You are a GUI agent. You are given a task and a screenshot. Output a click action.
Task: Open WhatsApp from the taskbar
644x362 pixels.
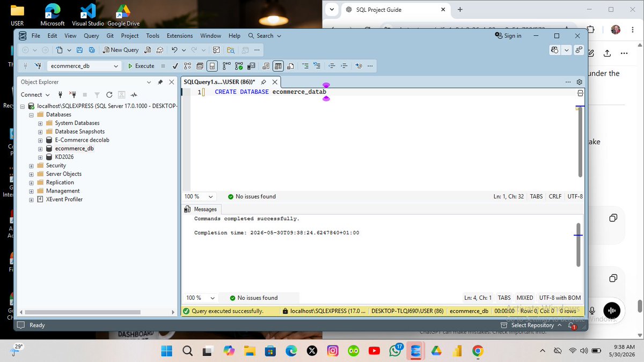pyautogui.click(x=396, y=351)
